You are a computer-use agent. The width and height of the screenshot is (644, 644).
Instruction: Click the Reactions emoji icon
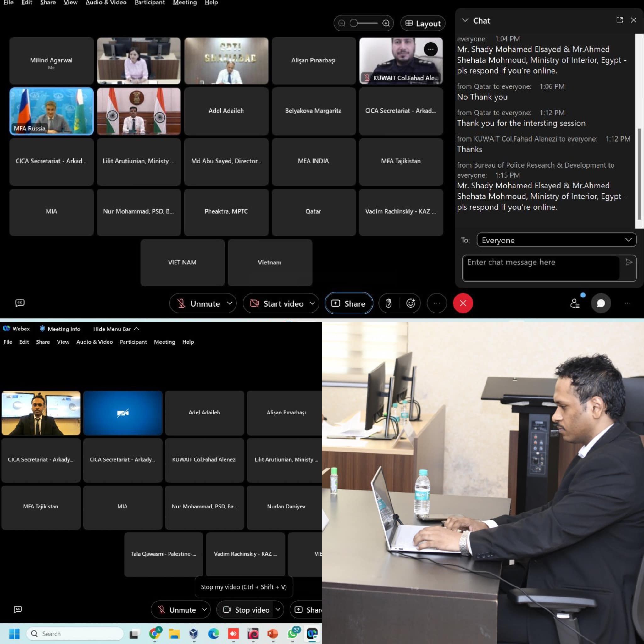(410, 303)
